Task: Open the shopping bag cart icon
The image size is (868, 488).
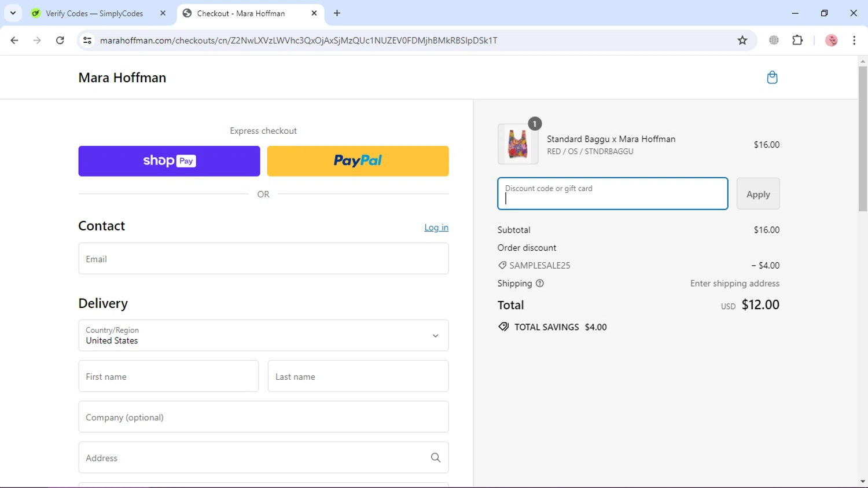Action: pos(772,78)
